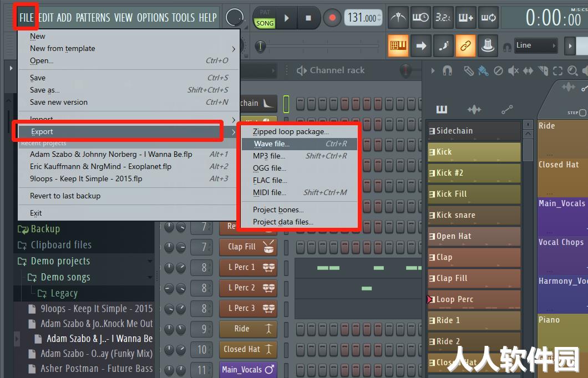588x378 pixels.
Task: Turn the master volume knob
Action: tap(235, 17)
